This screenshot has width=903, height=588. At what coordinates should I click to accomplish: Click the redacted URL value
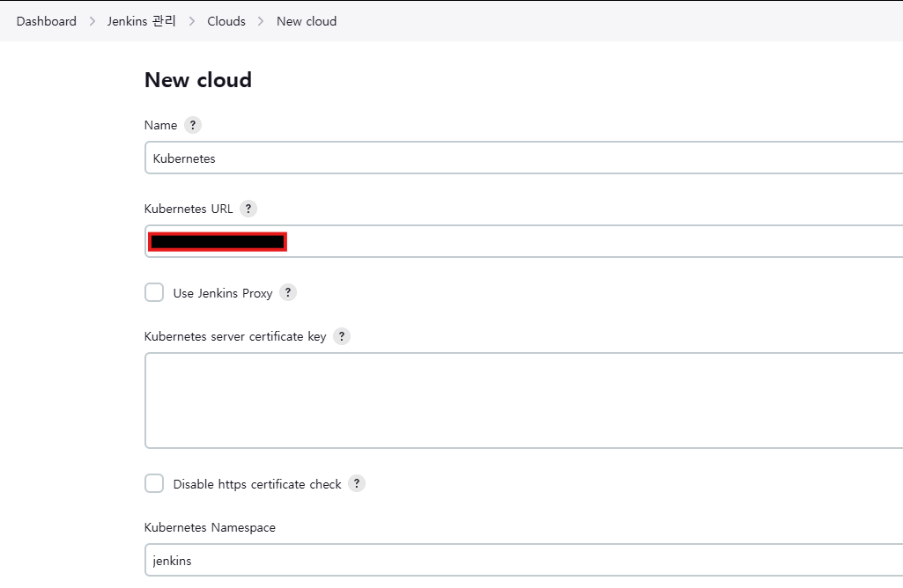pyautogui.click(x=217, y=240)
